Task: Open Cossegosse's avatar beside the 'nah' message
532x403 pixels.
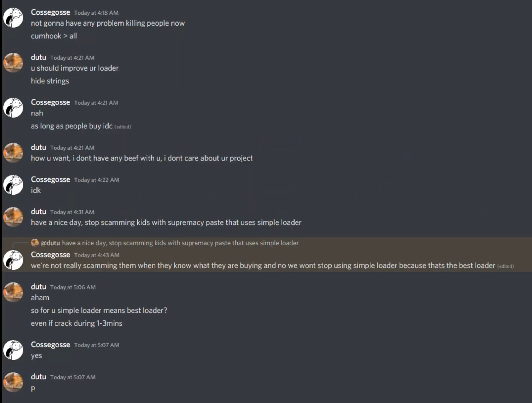Action: [13, 108]
